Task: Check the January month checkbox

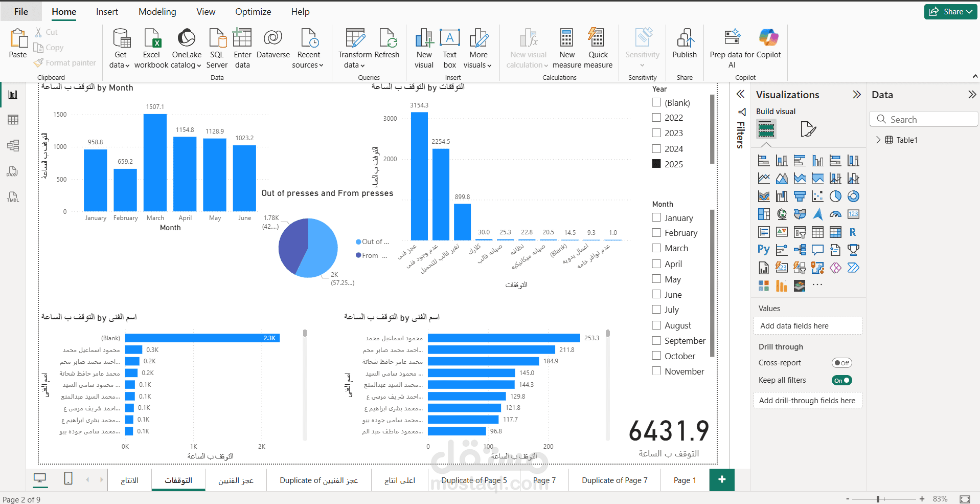Action: pyautogui.click(x=656, y=217)
